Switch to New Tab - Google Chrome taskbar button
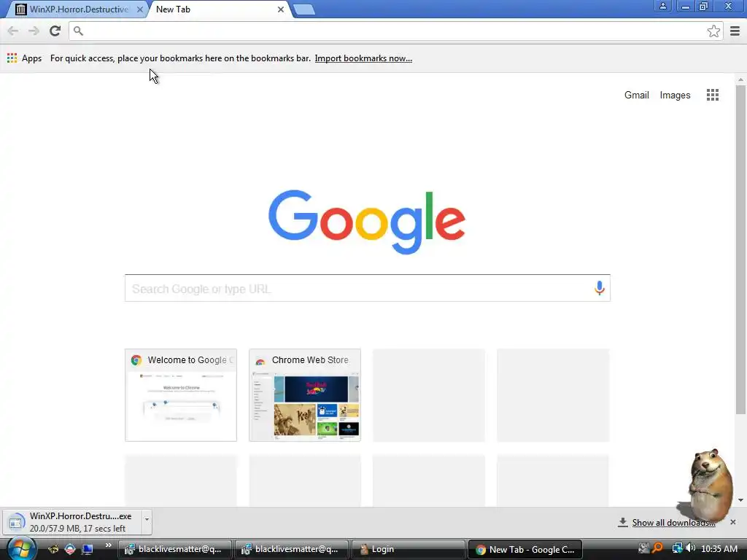The height and width of the screenshot is (560, 747). 525,549
